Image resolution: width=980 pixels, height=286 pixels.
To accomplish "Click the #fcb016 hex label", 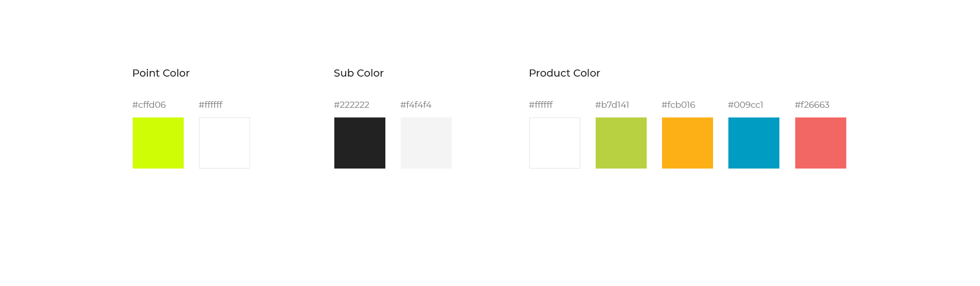I will coord(678,105).
